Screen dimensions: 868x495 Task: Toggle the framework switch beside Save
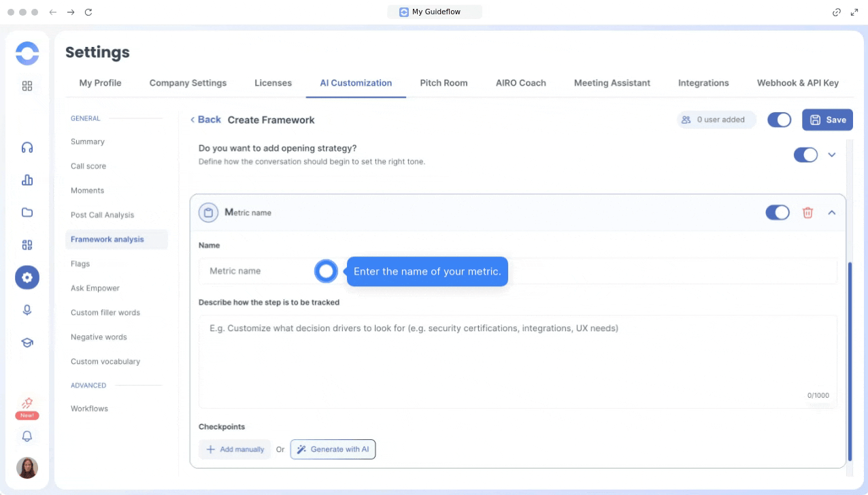[x=779, y=120]
